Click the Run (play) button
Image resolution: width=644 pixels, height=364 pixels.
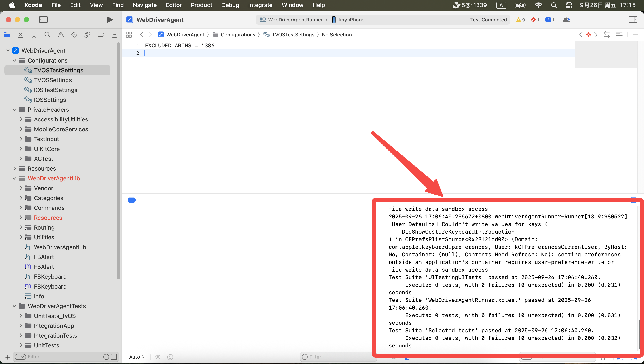tap(109, 19)
